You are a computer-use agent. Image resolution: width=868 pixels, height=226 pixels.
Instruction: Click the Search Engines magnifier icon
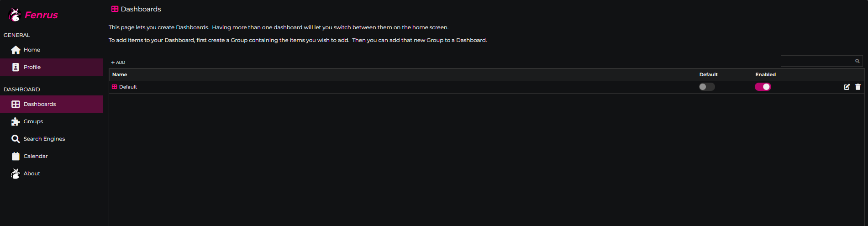click(16, 139)
